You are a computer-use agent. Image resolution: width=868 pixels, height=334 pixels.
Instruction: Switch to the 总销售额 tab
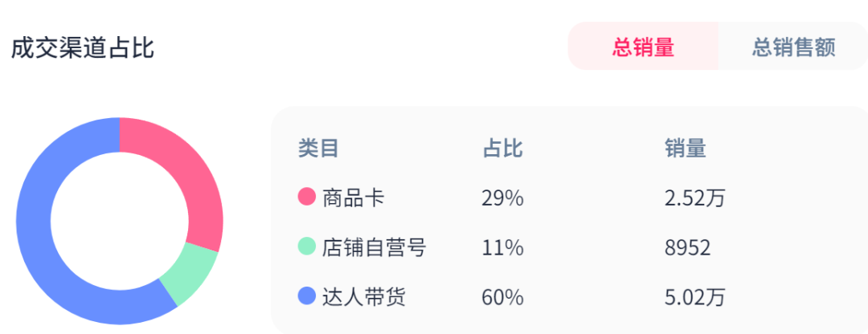[x=793, y=47]
